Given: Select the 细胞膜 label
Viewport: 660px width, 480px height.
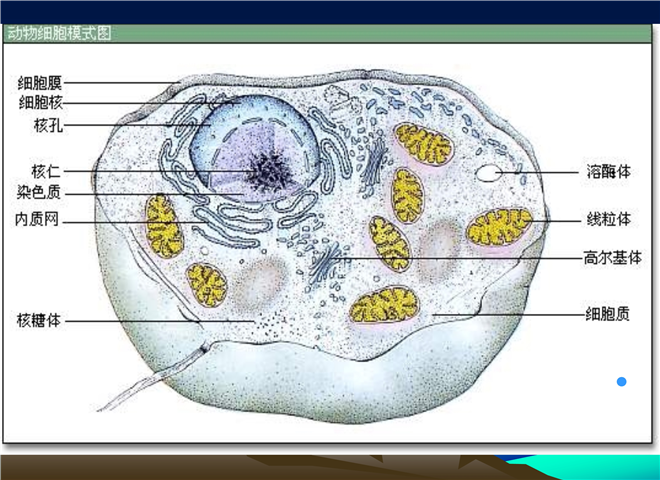Looking at the screenshot, I should (x=40, y=83).
